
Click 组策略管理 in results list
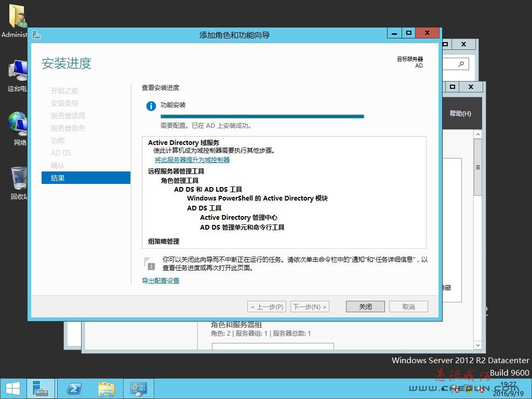pyautogui.click(x=164, y=241)
